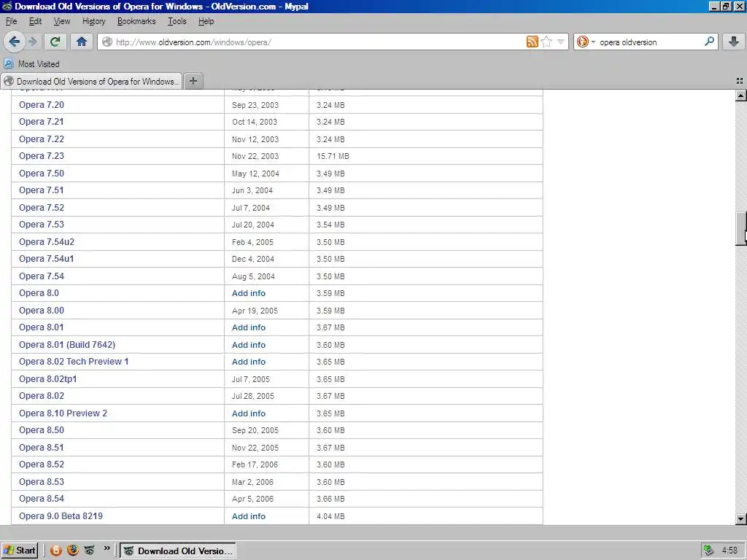747x560 pixels.
Task: Click Add info for Opera 8.0
Action: point(249,293)
